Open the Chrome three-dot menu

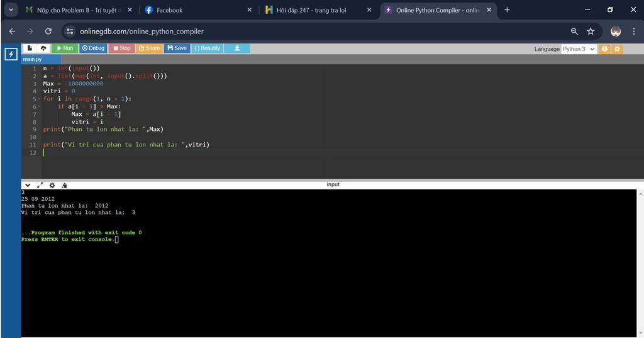tap(634, 31)
